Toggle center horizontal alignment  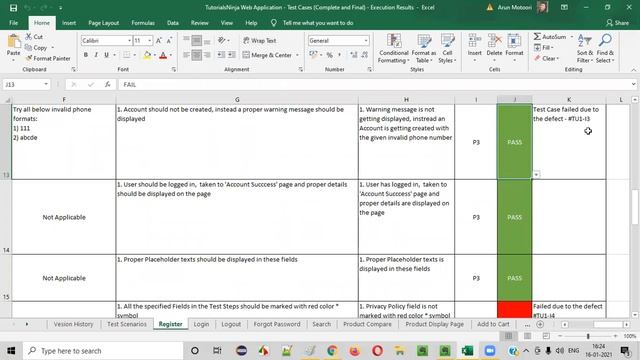click(197, 55)
